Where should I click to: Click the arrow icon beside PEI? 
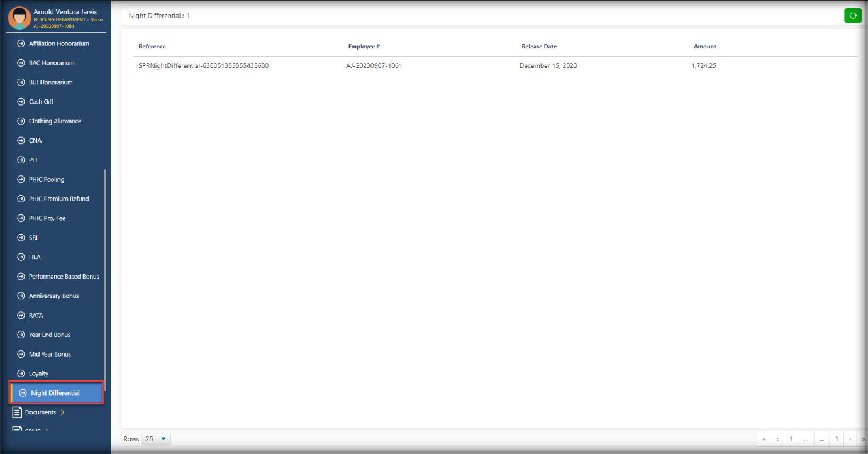(21, 160)
